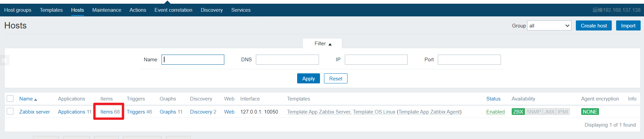Select the Zabbix server row checkbox

tap(10, 112)
